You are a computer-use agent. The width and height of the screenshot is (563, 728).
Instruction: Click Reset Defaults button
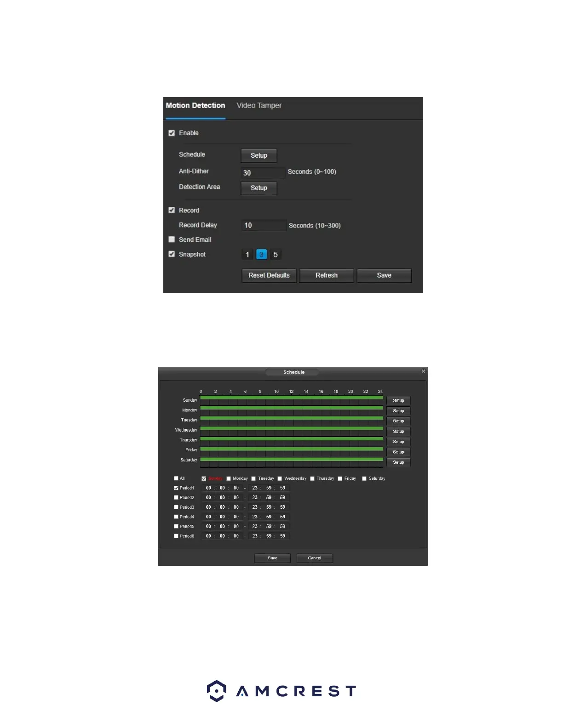click(269, 275)
